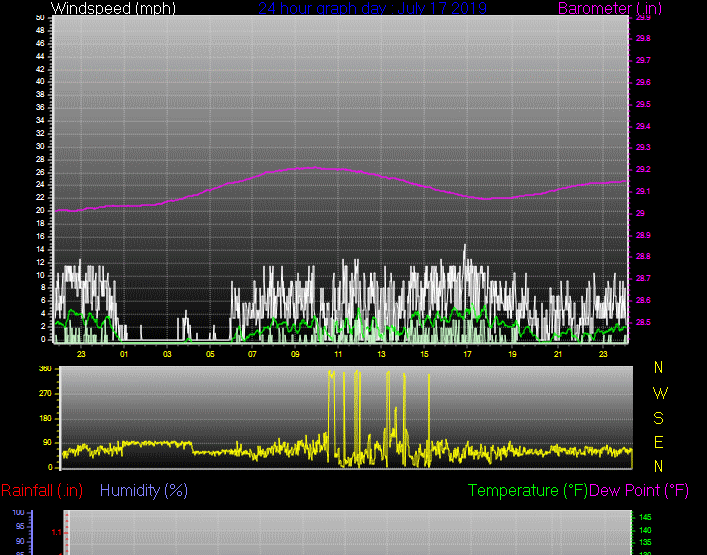Select the 17 hour mark on time axis
This screenshot has height=555, width=707.
(467, 354)
